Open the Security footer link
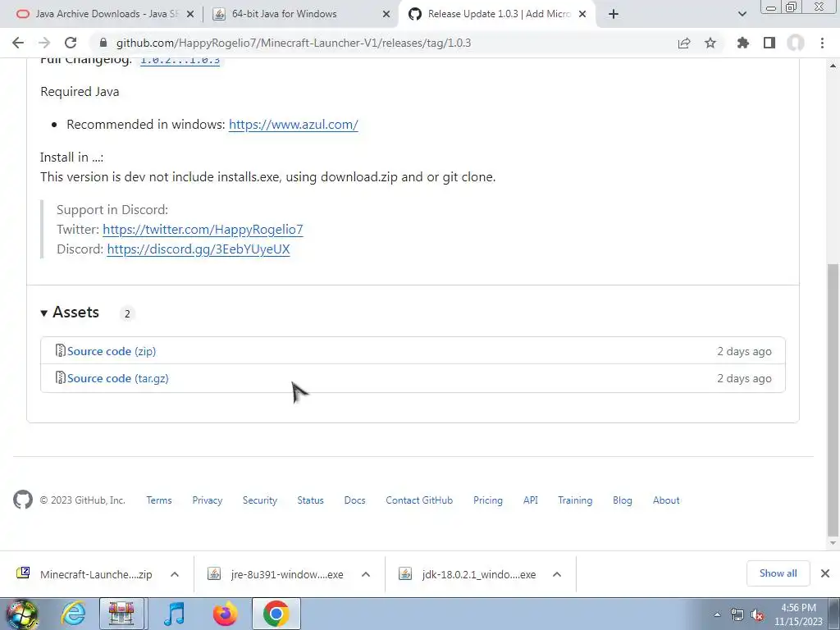The height and width of the screenshot is (630, 840). pyautogui.click(x=260, y=500)
